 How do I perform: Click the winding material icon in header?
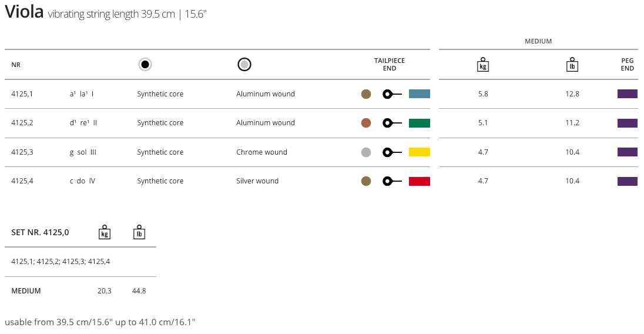244,65
